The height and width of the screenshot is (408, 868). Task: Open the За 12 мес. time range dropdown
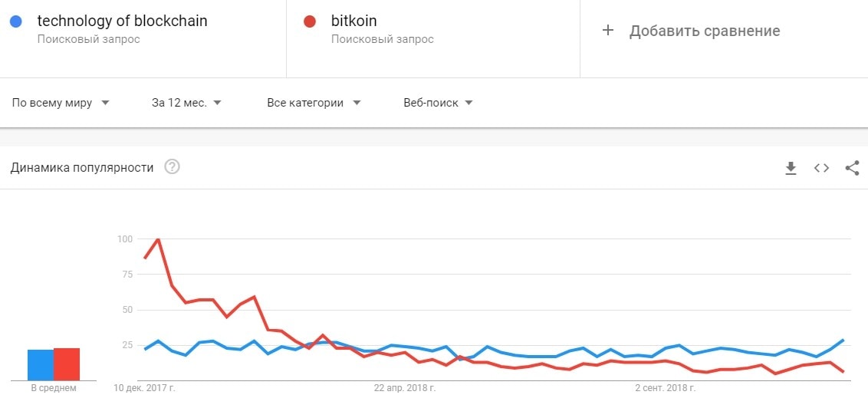click(186, 103)
